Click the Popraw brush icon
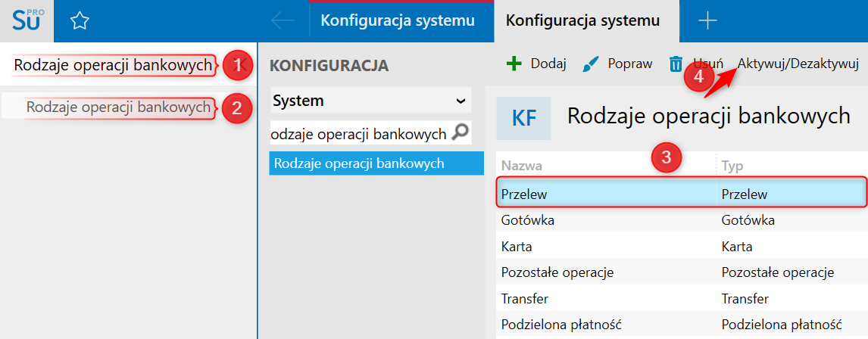The height and width of the screenshot is (339, 868). [592, 64]
